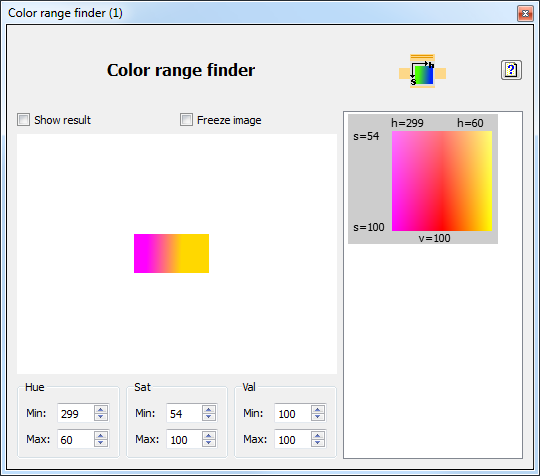Increase the Hue Max value with up arrow
Viewport: 540px width, 476px height.
pos(101,435)
